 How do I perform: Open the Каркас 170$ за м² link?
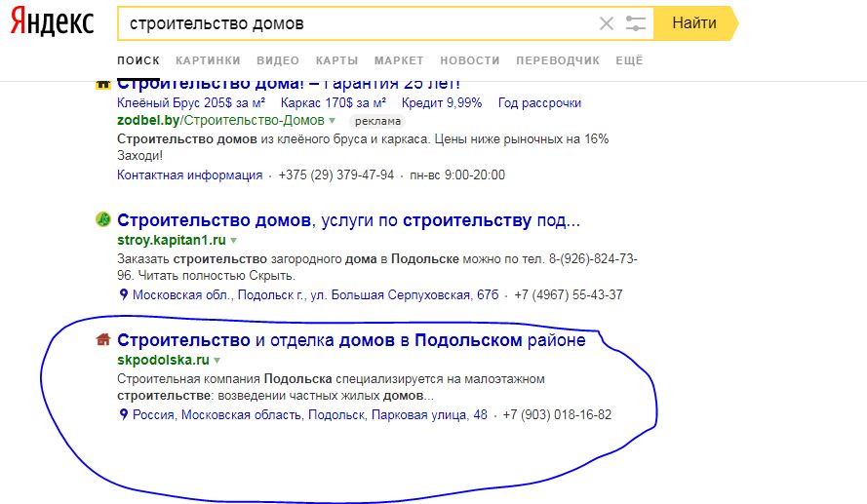click(x=334, y=102)
